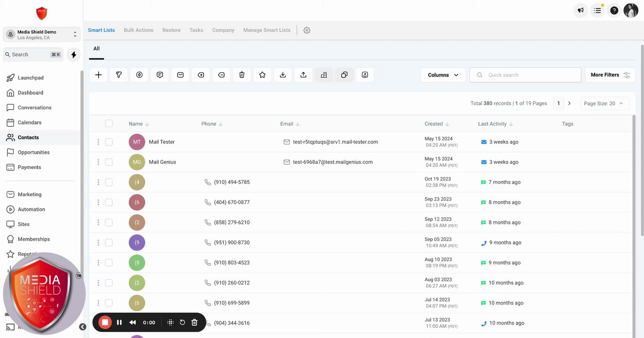644x338 pixels.
Task: Click the Add to Automation lightning-circle icon
Action: [140, 75]
